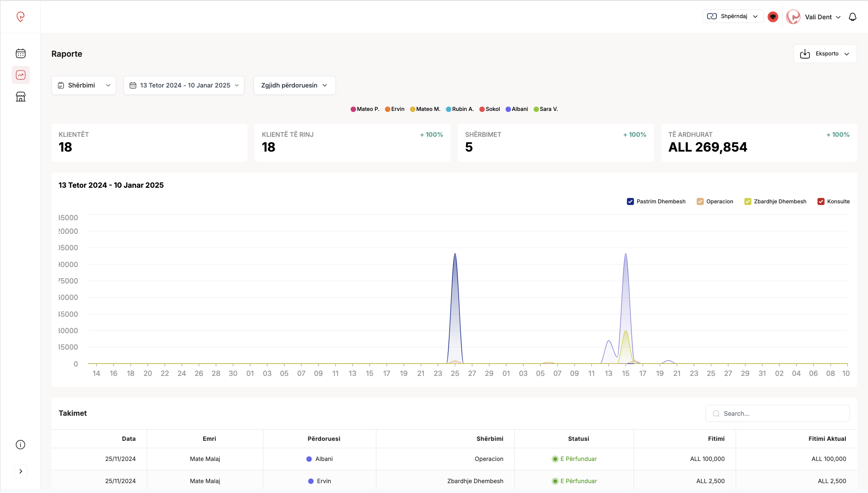
Task: Click the Albanian flag language icon
Action: click(773, 17)
